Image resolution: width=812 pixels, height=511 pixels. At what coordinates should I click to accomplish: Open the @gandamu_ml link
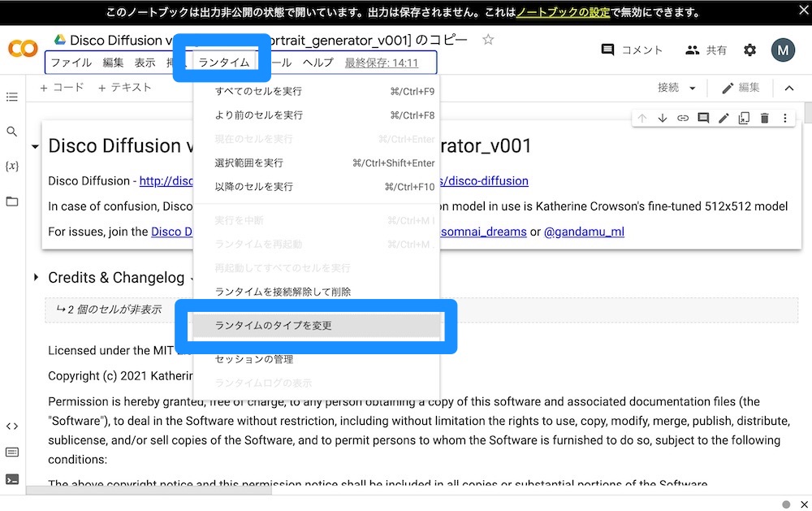click(584, 232)
